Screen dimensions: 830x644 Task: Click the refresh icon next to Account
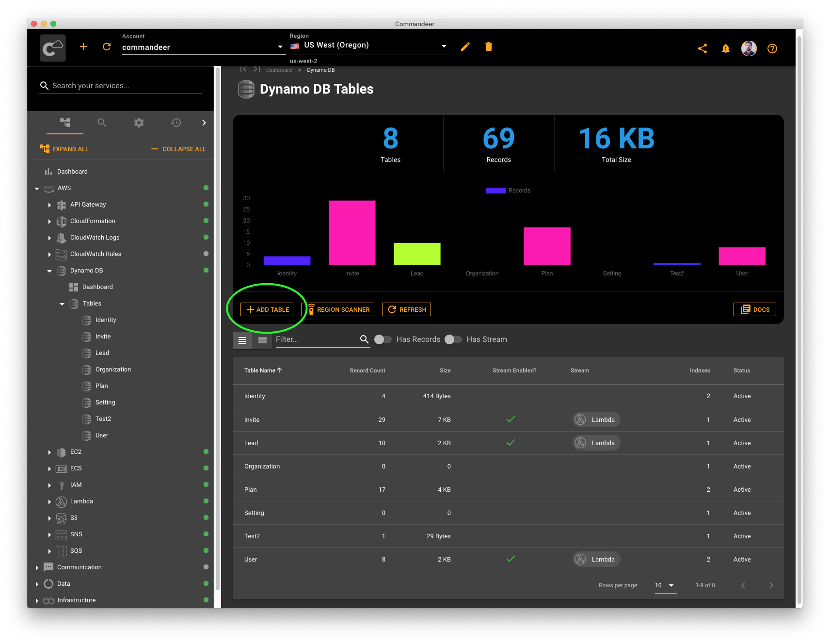coord(107,47)
